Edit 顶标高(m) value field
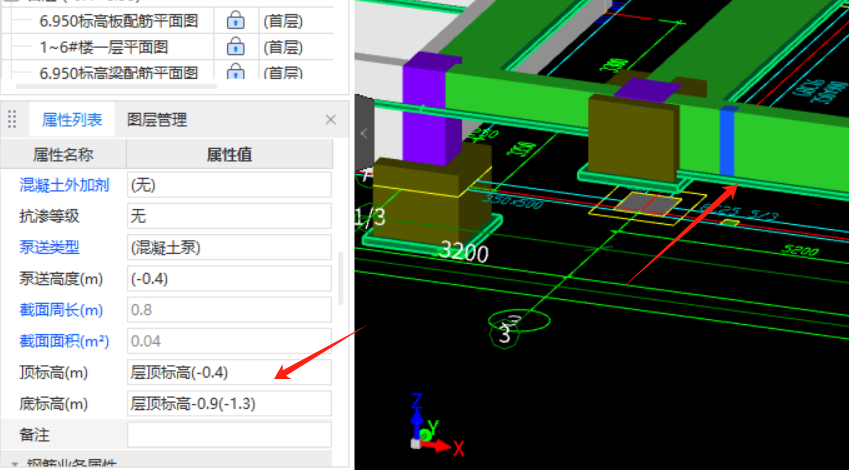This screenshot has width=849, height=470. (x=229, y=373)
